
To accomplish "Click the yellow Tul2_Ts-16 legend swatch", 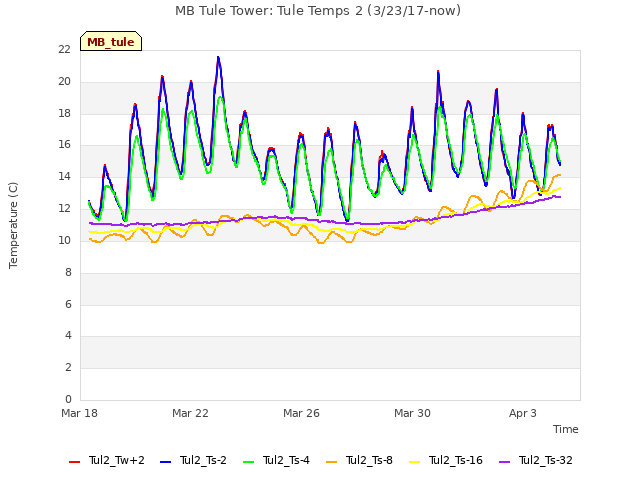I will tap(414, 462).
